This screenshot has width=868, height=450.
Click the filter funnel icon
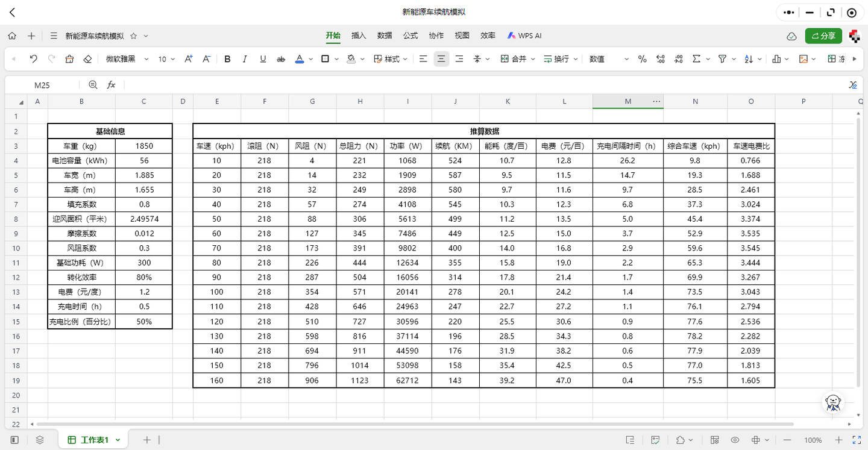[x=722, y=59]
